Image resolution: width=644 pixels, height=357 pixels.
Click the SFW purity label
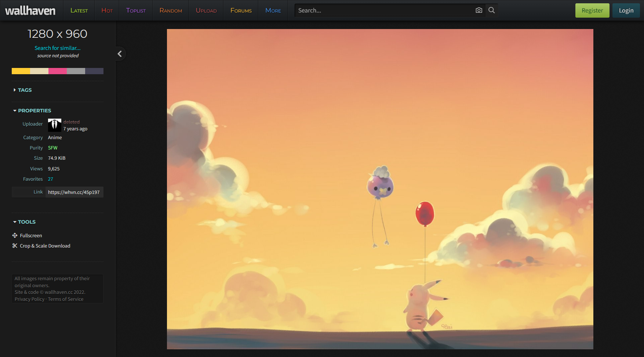coord(53,148)
